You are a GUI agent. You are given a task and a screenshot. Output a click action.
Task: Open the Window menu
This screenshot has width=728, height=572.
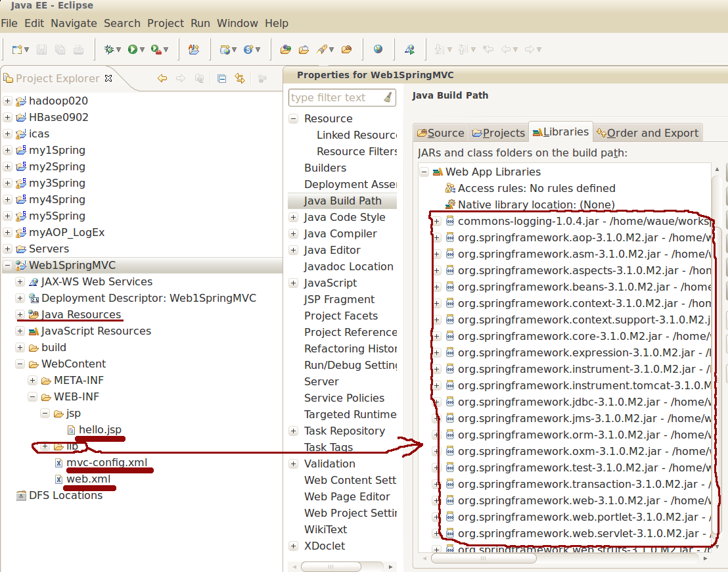pos(237,23)
